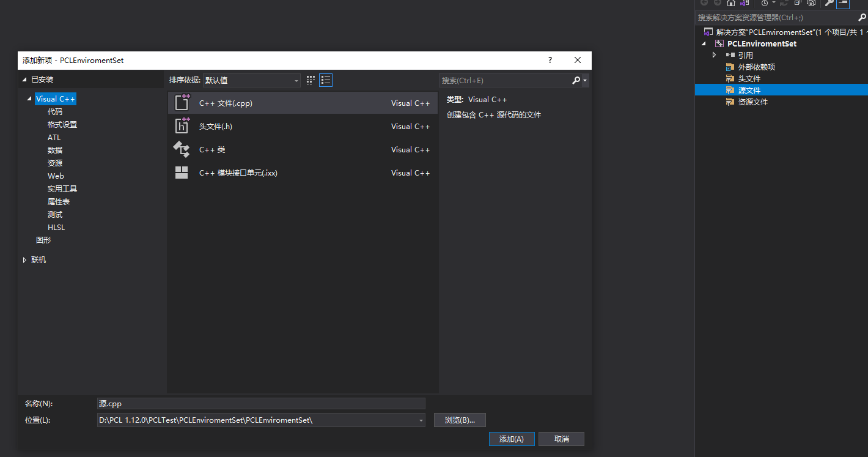Open the 排序依据 默认值 dropdown
Viewport: 868px width, 457px height.
click(x=296, y=80)
